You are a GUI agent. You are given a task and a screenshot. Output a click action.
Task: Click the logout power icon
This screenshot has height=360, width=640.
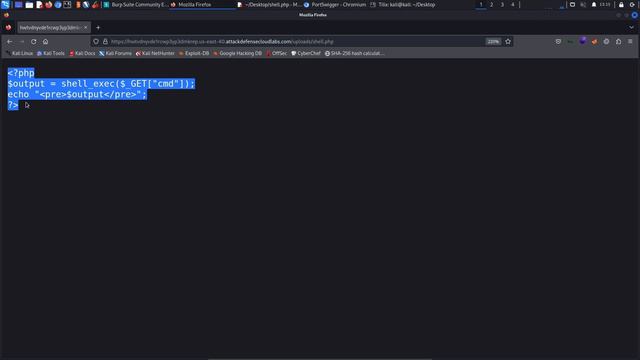point(632,4)
